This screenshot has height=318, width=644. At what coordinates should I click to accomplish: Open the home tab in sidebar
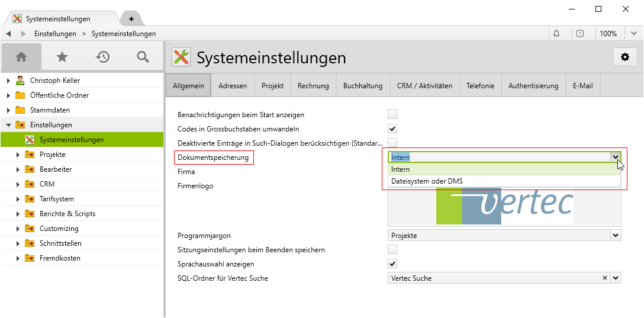tap(21, 57)
